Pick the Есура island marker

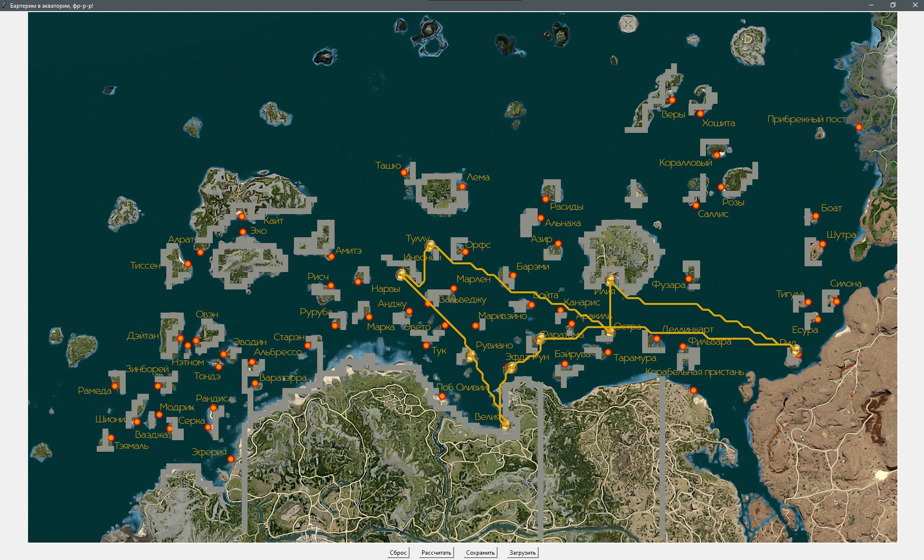tap(818, 319)
